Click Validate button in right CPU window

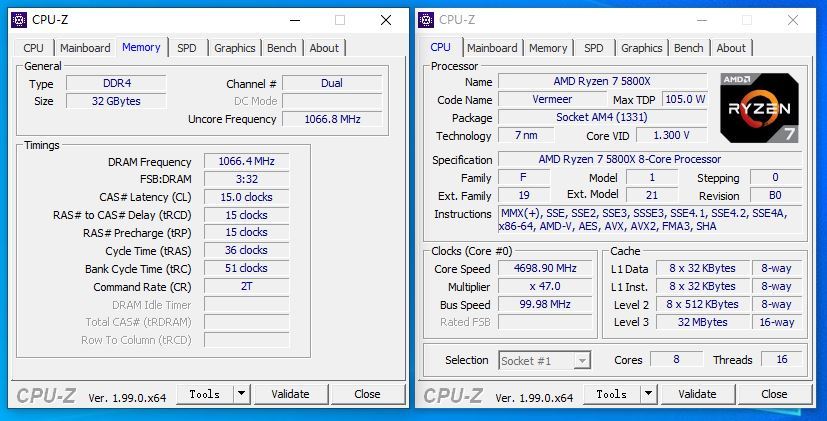(x=697, y=394)
